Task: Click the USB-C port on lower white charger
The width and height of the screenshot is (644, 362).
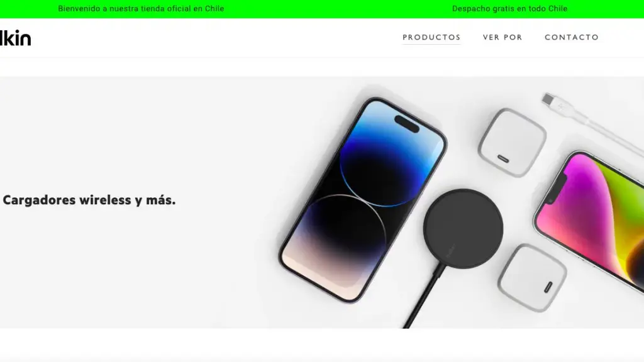Action: point(548,287)
